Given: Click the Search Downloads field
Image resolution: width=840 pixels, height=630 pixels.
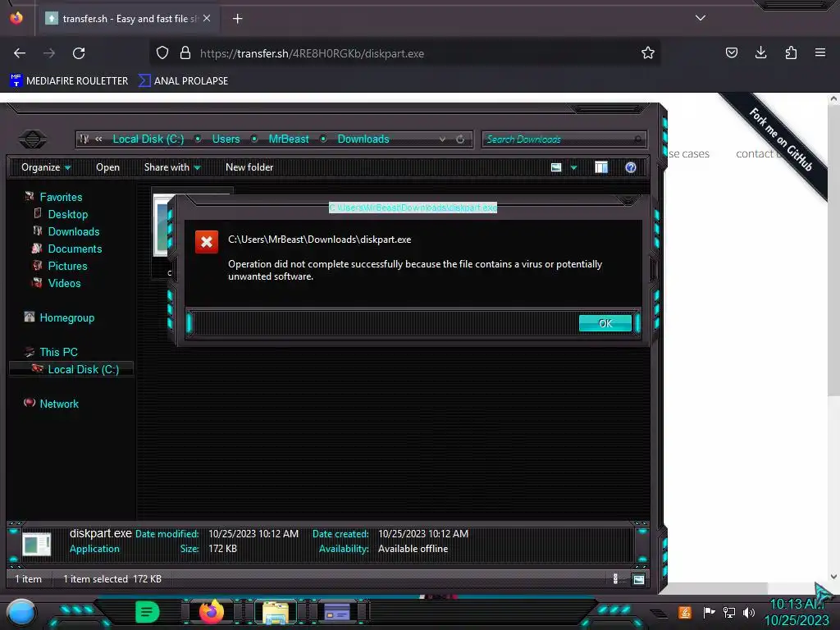Looking at the screenshot, I should point(564,139).
